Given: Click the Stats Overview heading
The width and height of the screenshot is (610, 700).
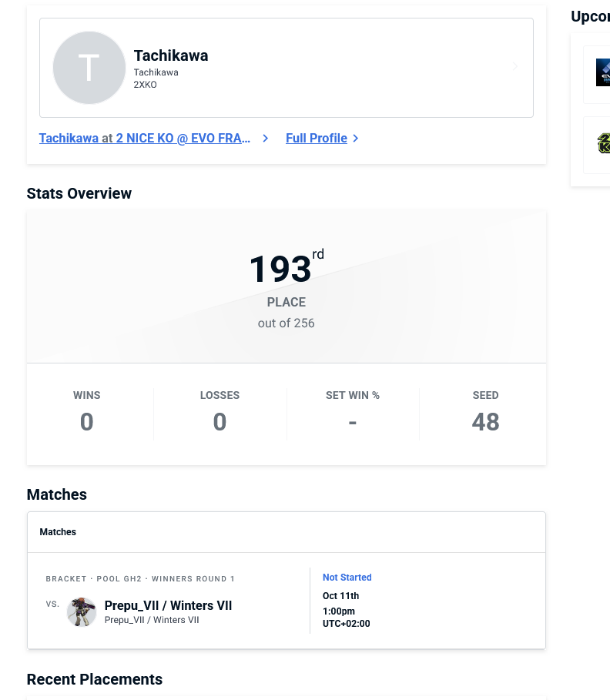Looking at the screenshot, I should (79, 193).
